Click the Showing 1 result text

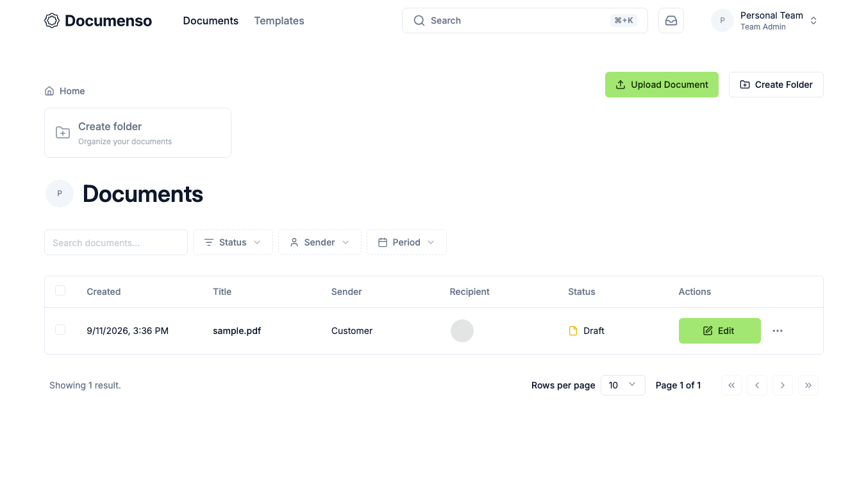pyautogui.click(x=85, y=385)
